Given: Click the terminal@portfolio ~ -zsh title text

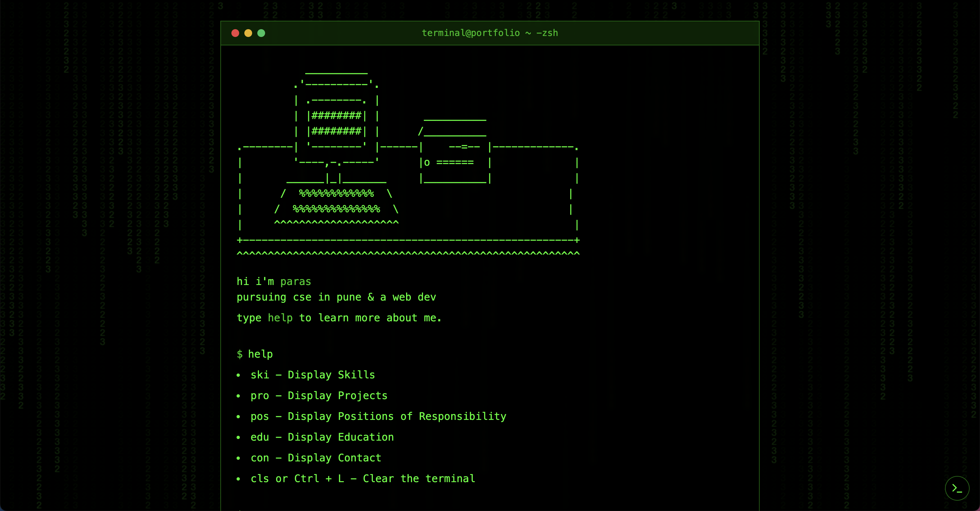Looking at the screenshot, I should tap(490, 33).
